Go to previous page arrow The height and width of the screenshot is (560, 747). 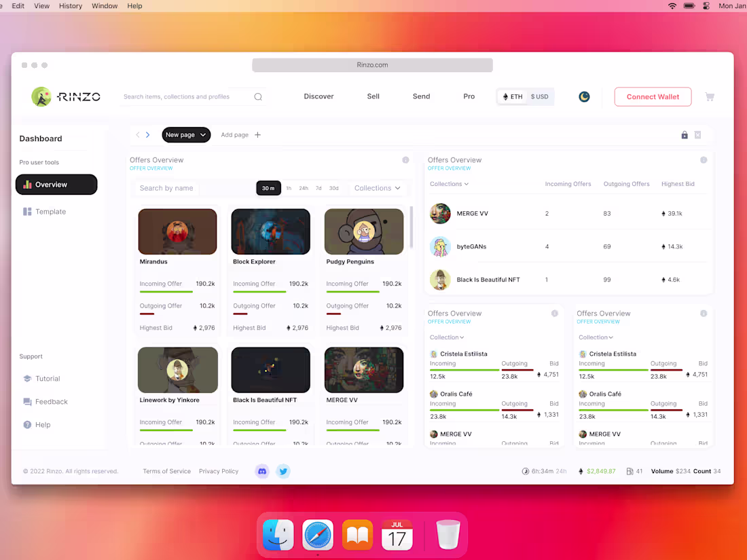tap(138, 135)
